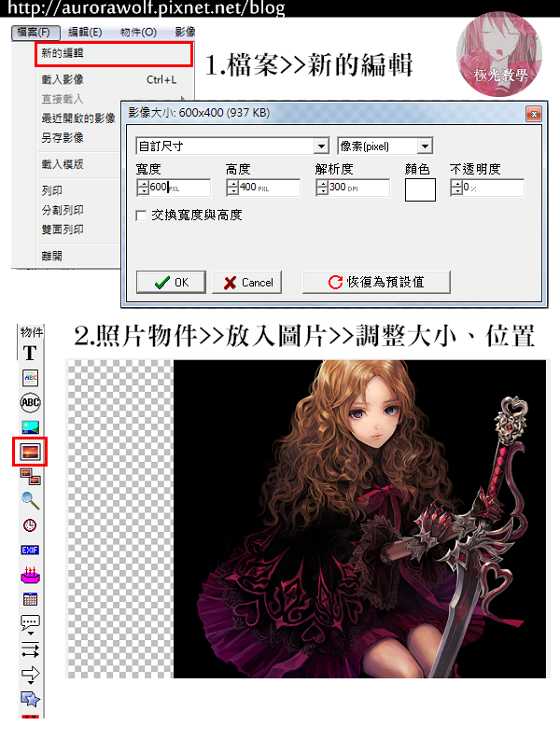The height and width of the screenshot is (753, 560).
Task: Select the circular ABC text tool
Action: click(x=30, y=402)
